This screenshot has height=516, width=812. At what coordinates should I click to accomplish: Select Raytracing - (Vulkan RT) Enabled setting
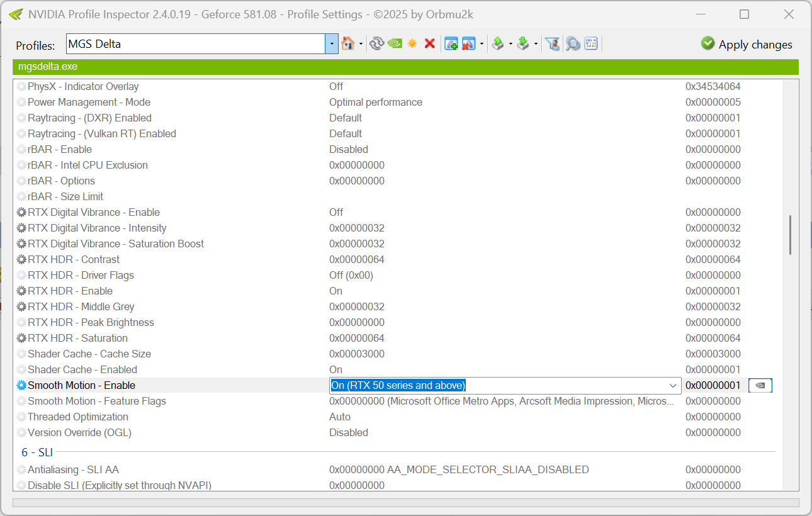[x=397, y=133]
